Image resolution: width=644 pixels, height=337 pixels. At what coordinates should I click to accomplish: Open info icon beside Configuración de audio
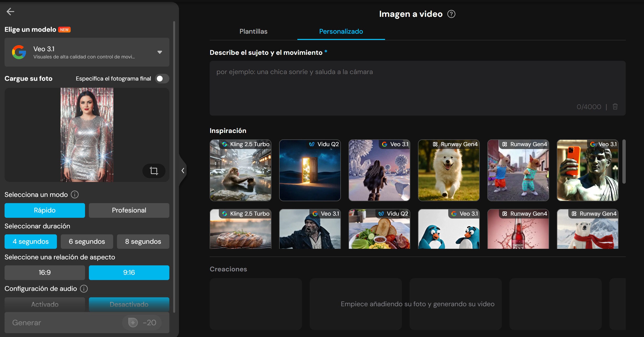[84, 288]
